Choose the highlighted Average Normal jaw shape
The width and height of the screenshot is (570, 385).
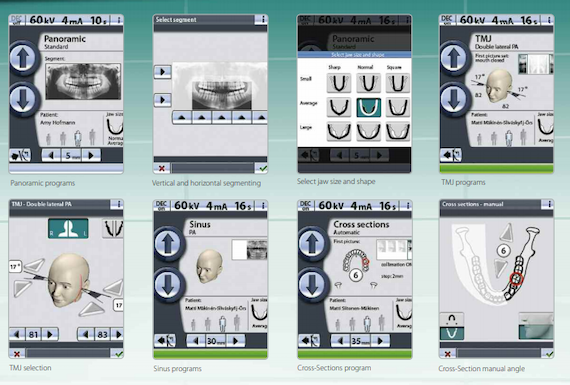point(369,107)
